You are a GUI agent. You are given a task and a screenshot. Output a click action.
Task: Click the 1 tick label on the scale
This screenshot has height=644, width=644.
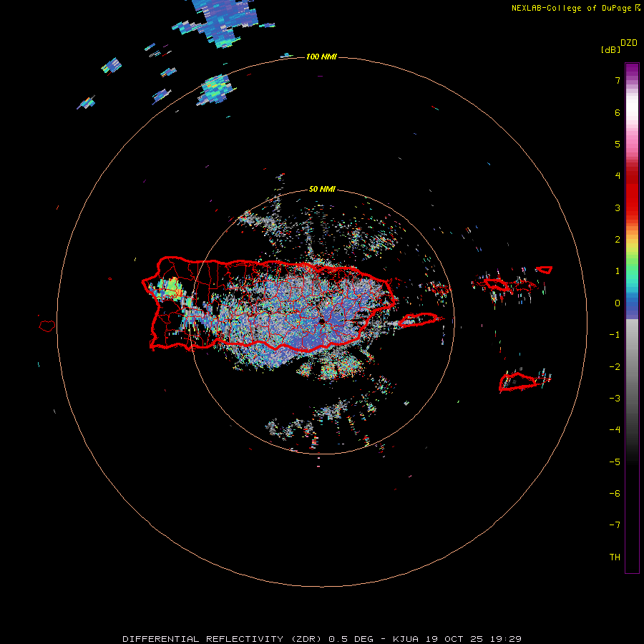click(x=618, y=271)
